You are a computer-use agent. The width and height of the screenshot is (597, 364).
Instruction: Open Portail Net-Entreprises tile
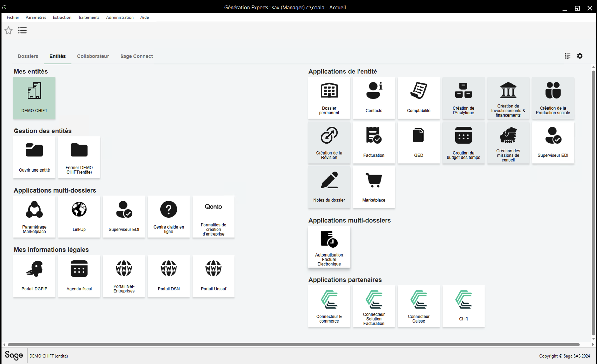click(124, 276)
